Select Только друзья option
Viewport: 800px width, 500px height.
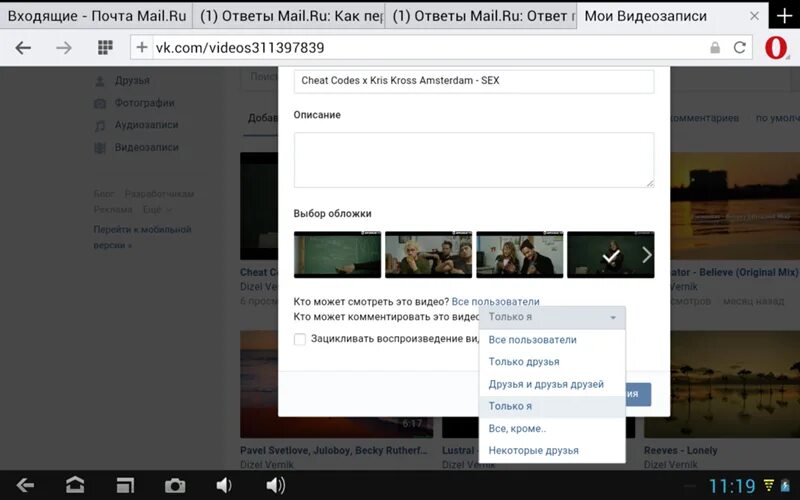pyautogui.click(x=552, y=362)
